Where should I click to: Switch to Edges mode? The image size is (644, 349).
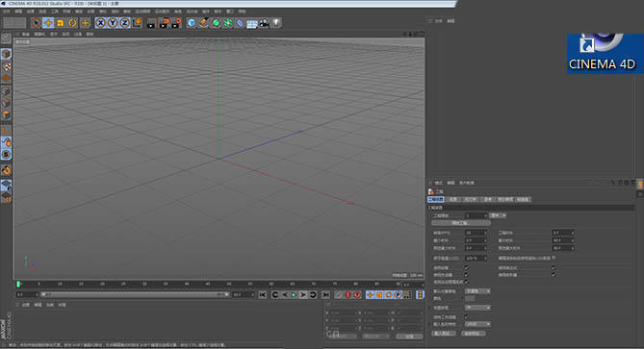pyautogui.click(x=6, y=103)
